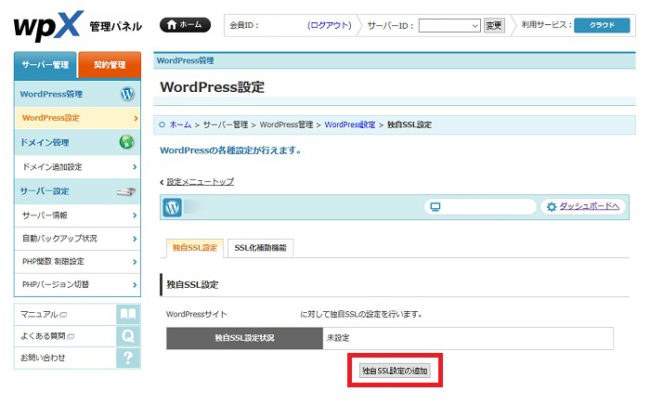Open サーバー情報 in the sidebar
Image resolution: width=650 pixels, height=404 pixels.
[78, 215]
